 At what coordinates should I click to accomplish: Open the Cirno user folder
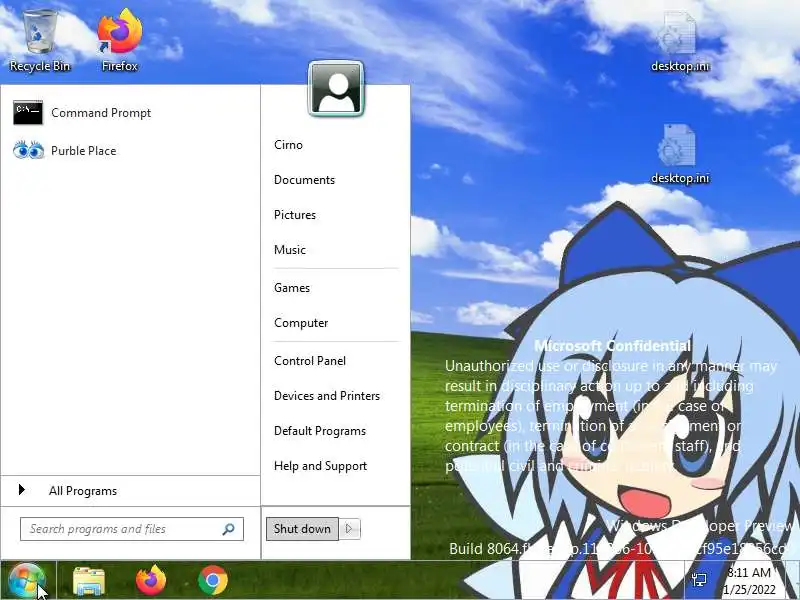[x=288, y=145]
